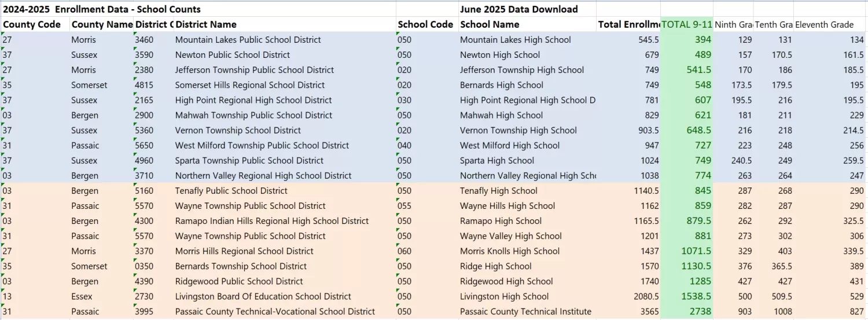
Task: Select the 1285 total for Ridgewood High School
Action: click(686, 281)
